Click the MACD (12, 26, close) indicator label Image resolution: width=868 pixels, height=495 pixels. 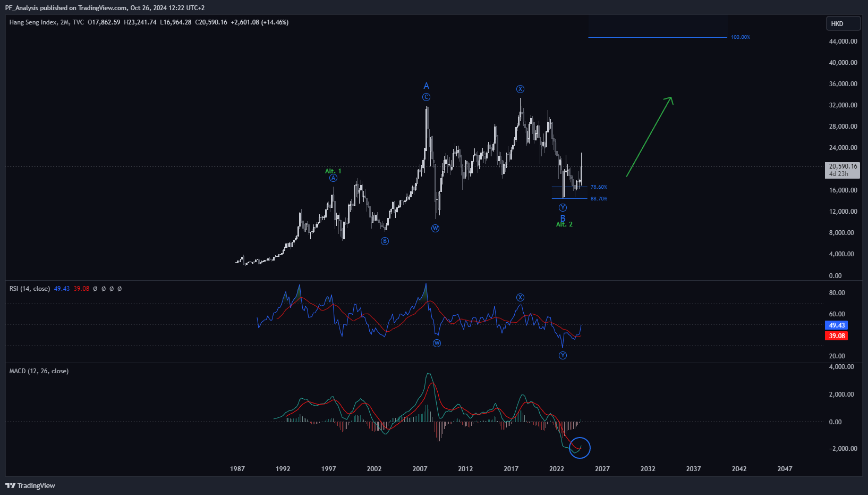(x=39, y=371)
